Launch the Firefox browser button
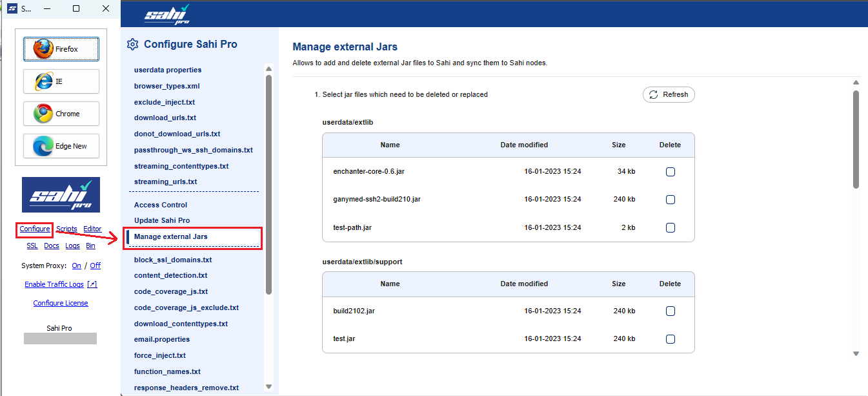 pos(61,49)
